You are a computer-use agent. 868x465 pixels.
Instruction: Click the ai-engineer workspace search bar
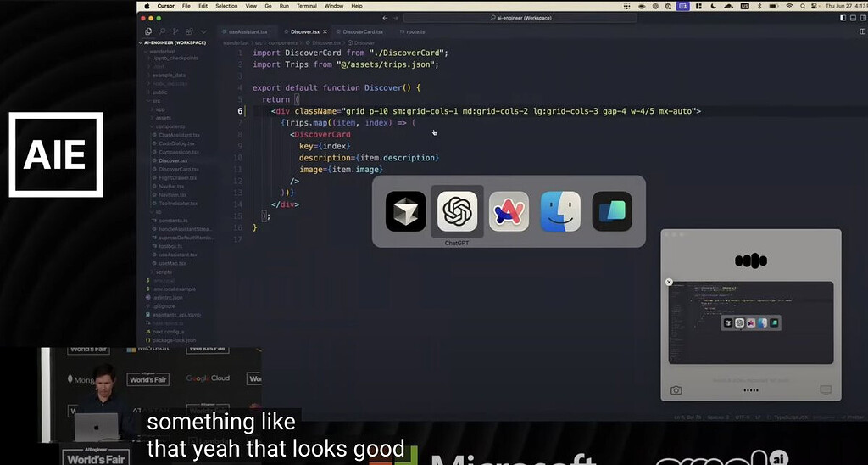[x=520, y=18]
